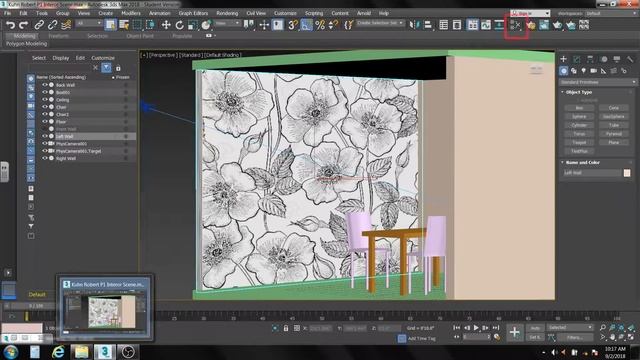The height and width of the screenshot is (360, 640).
Task: Toggle the Angle Snap icon
Action: point(306,25)
